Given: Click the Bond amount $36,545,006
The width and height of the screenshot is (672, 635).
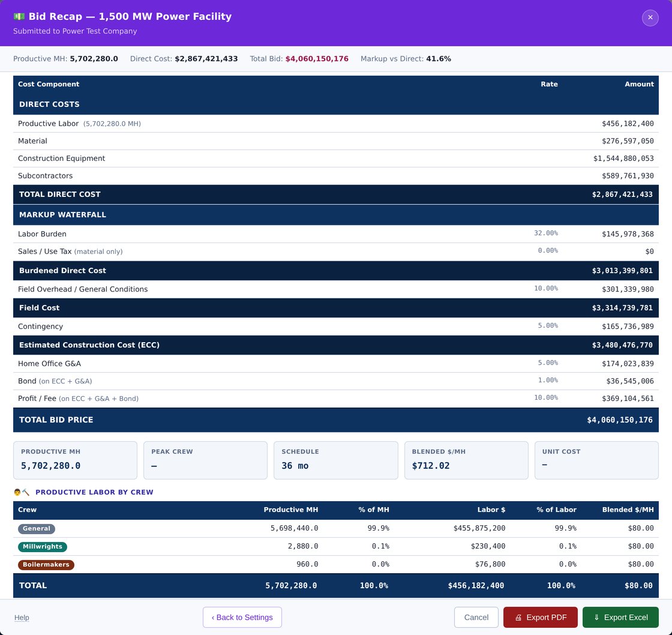Looking at the screenshot, I should [629, 381].
